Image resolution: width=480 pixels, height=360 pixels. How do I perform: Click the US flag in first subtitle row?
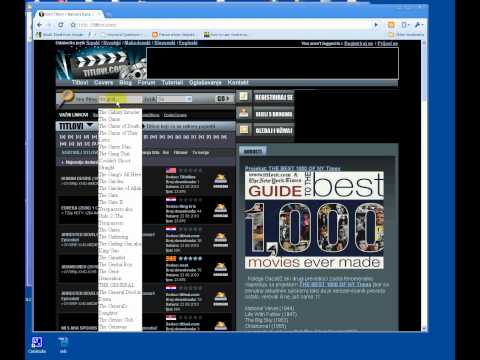[171, 170]
